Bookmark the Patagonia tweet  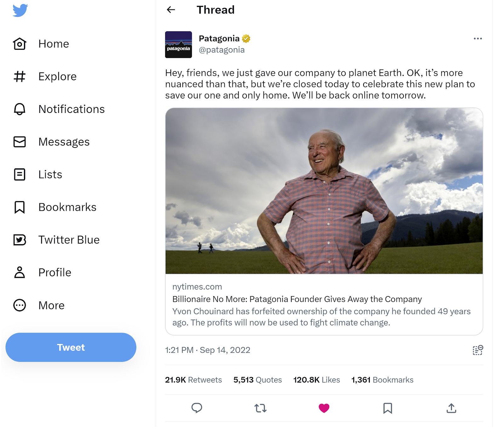point(387,408)
